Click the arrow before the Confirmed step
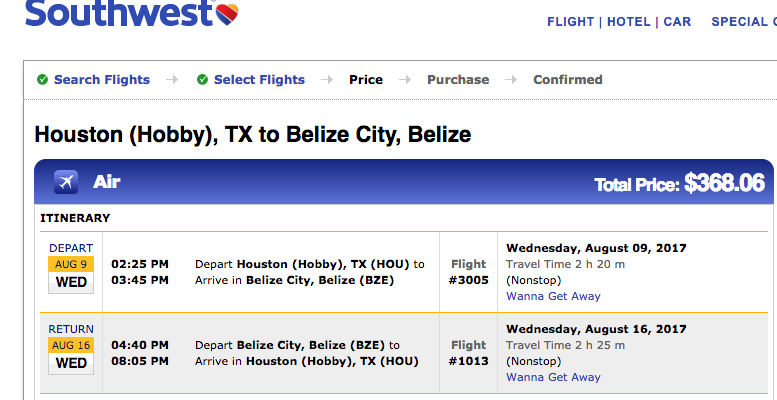The height and width of the screenshot is (400, 777). pos(511,79)
